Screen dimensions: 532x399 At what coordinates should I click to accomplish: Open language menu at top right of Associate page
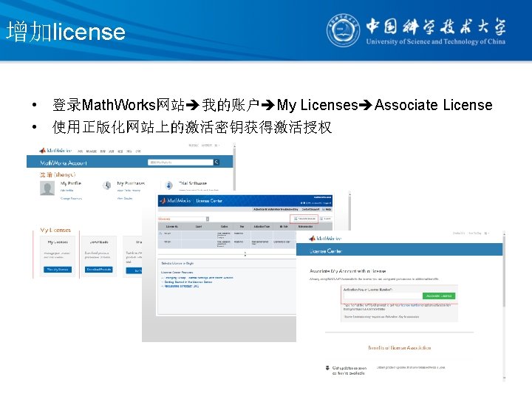pyautogui.click(x=486, y=233)
